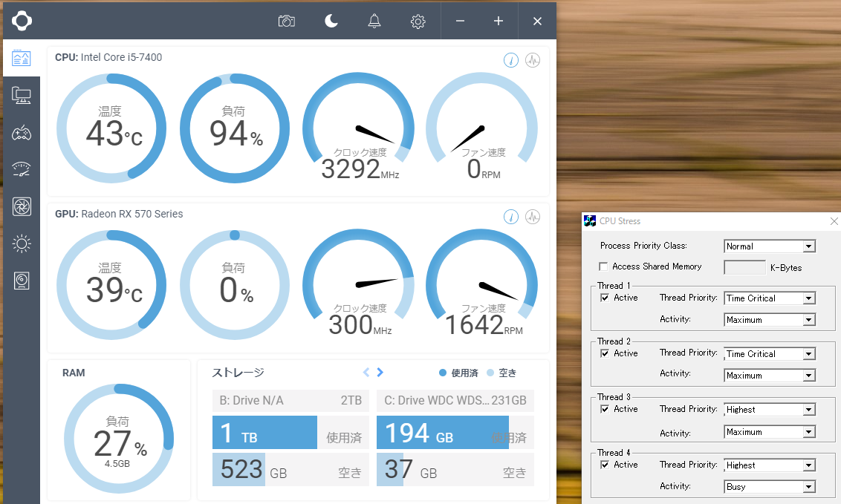The height and width of the screenshot is (504, 841).
Task: Open notifications with the bell icon
Action: coord(374,21)
